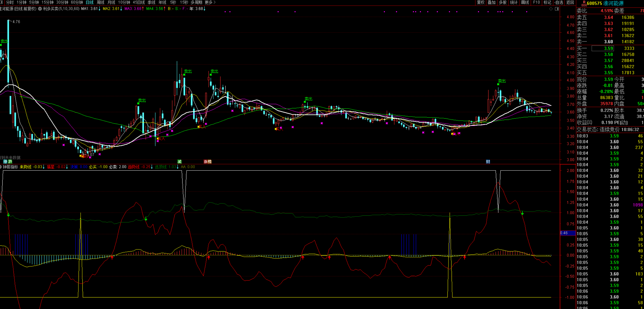Click the 减 event marker on the timeline

click(x=179, y=162)
